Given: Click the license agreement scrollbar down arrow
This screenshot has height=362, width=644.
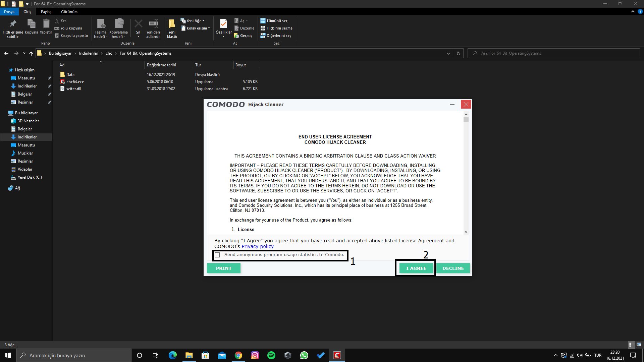Looking at the screenshot, I should (x=466, y=232).
